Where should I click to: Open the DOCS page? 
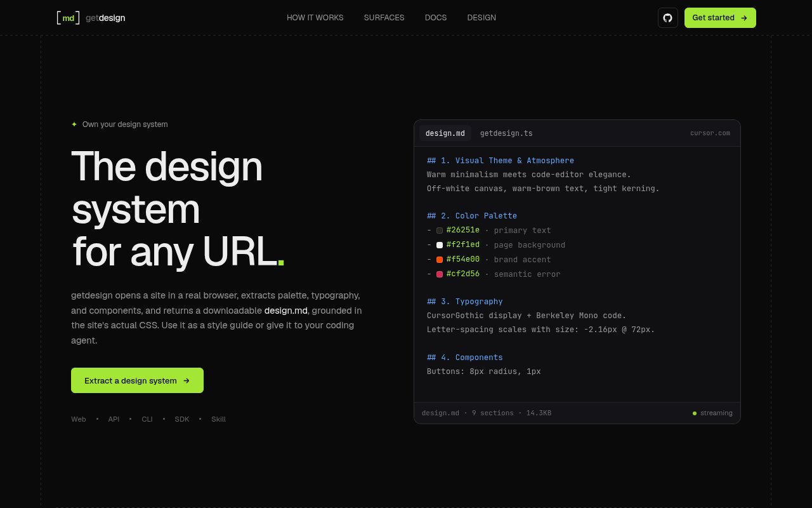[436, 18]
